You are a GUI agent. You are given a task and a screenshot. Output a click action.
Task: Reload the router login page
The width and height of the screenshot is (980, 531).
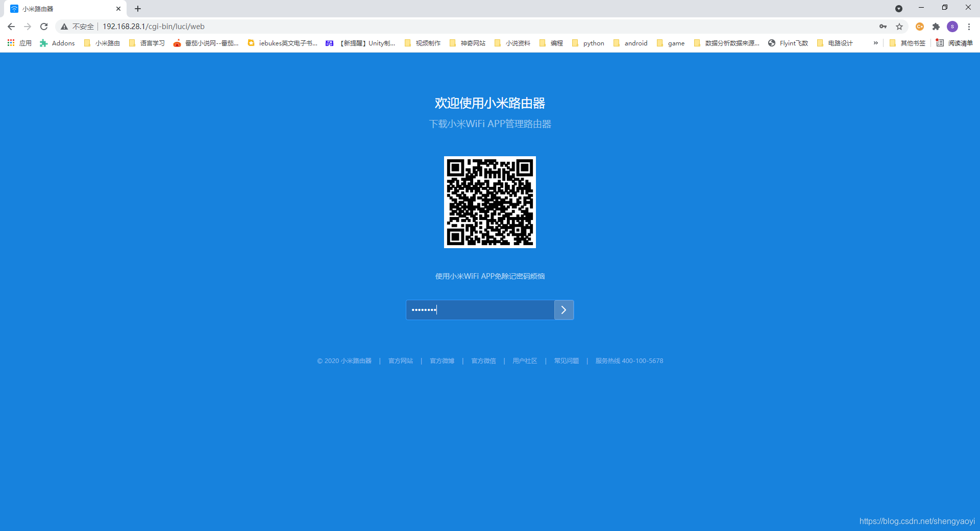44,27
